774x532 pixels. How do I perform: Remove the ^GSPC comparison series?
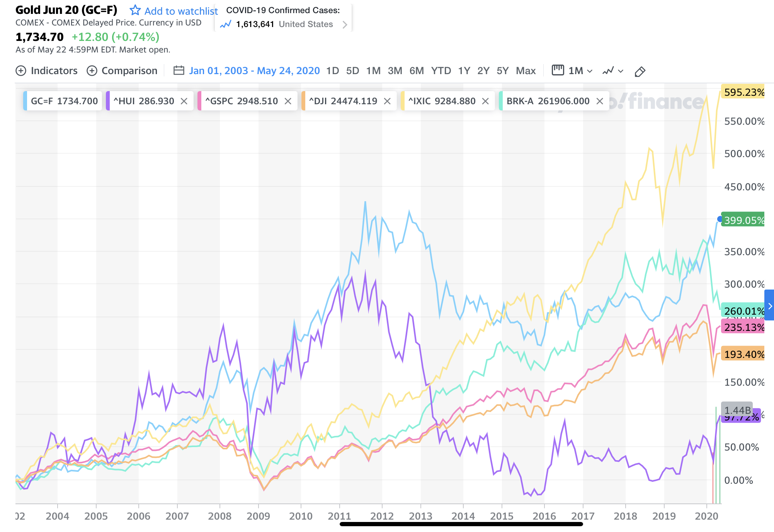tap(288, 101)
